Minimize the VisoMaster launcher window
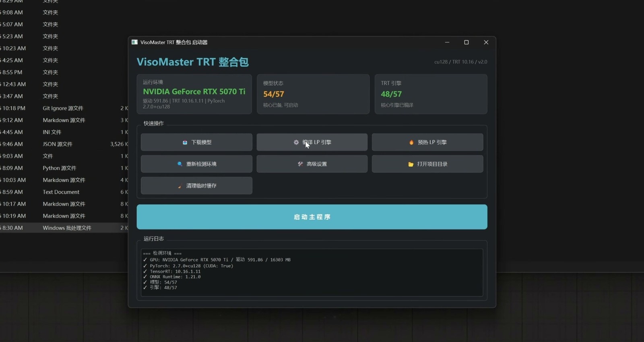The width and height of the screenshot is (644, 342). [447, 42]
